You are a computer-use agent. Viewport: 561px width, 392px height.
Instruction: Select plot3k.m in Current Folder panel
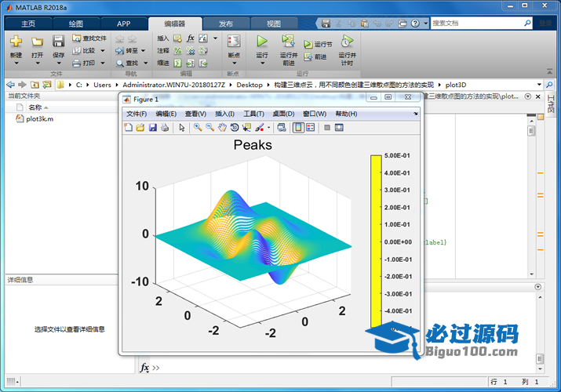pos(35,118)
